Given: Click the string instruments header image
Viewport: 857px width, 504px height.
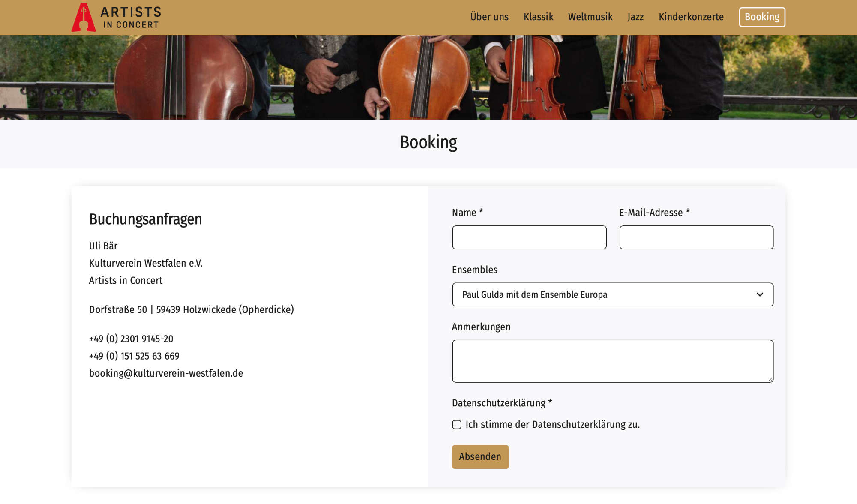Looking at the screenshot, I should (x=428, y=77).
